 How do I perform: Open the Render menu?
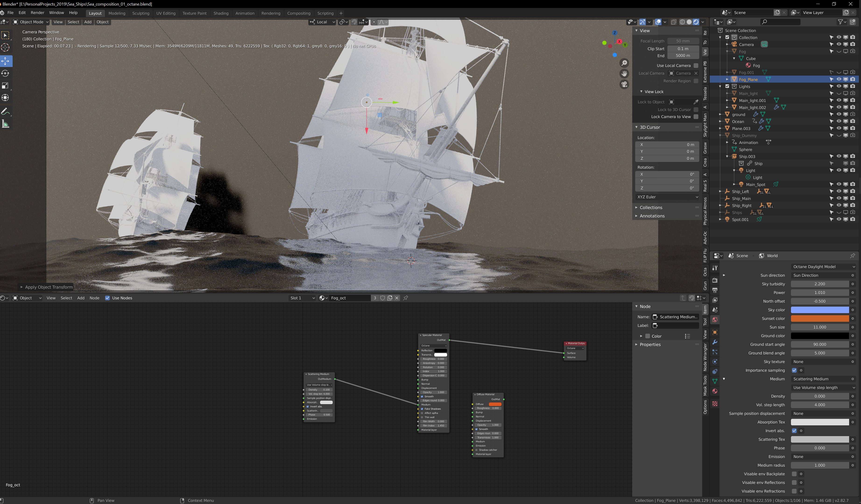(37, 13)
